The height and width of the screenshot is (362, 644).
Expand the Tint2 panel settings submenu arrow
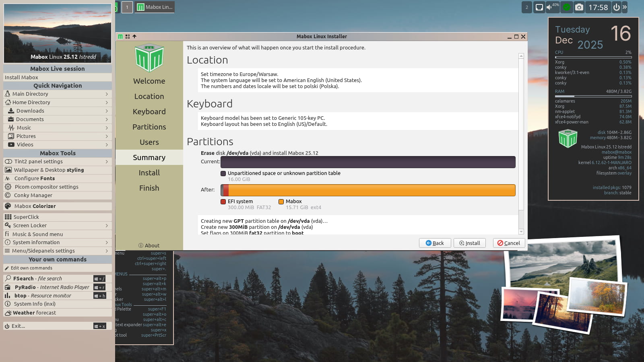[x=107, y=162]
